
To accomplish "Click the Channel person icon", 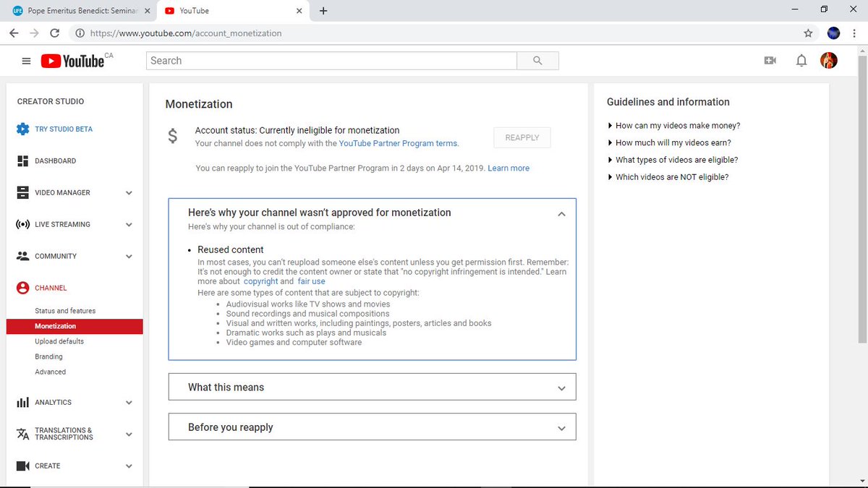I will pyautogui.click(x=22, y=288).
